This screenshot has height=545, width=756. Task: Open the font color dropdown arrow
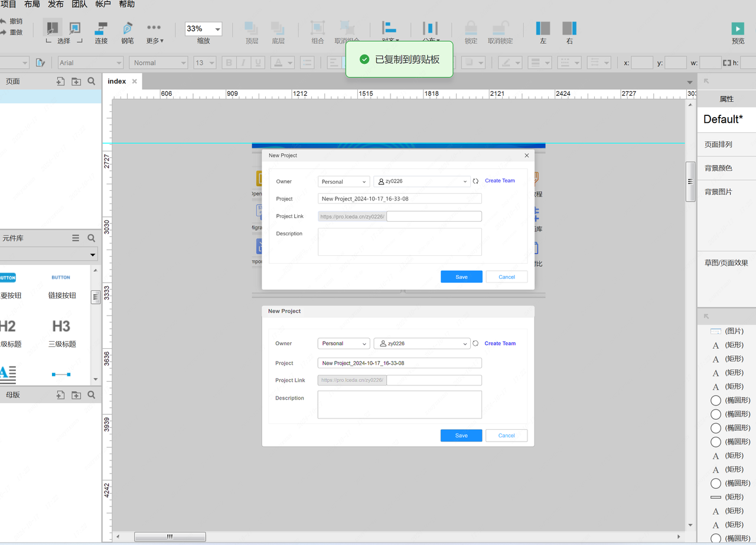coord(290,63)
